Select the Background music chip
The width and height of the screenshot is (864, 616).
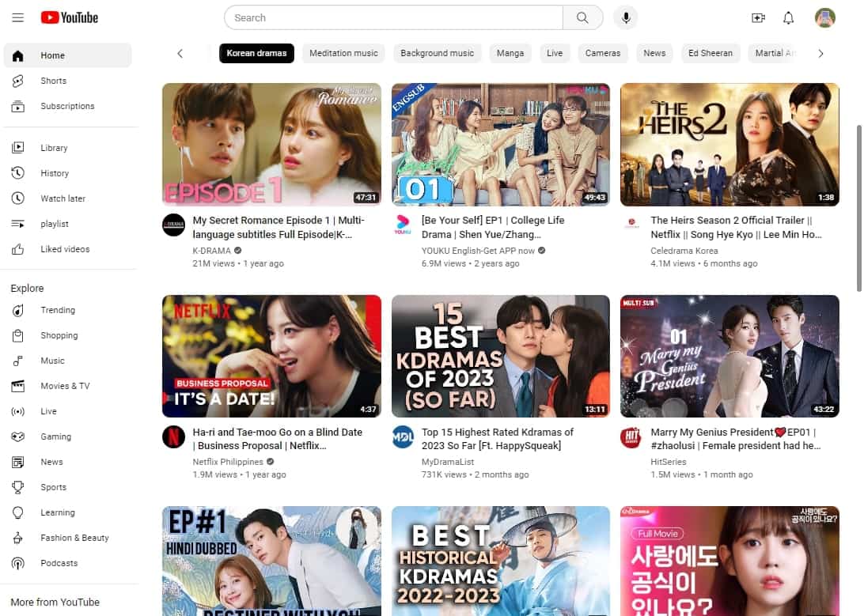(x=438, y=54)
